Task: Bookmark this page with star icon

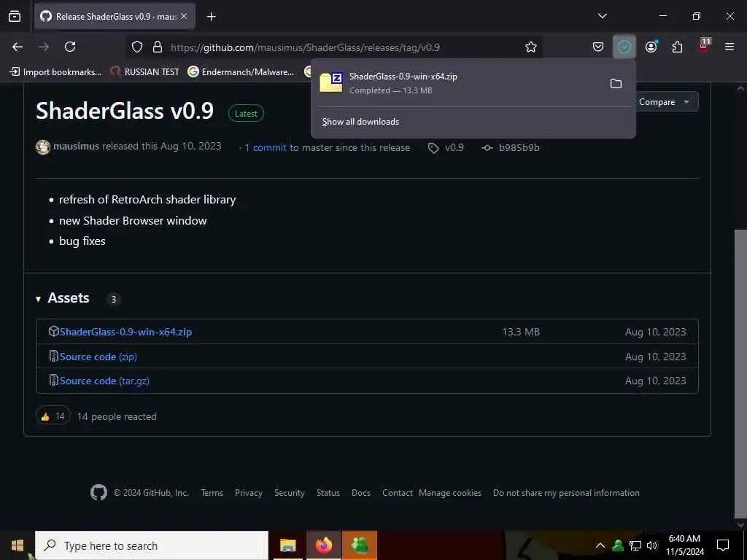Action: coord(531,47)
